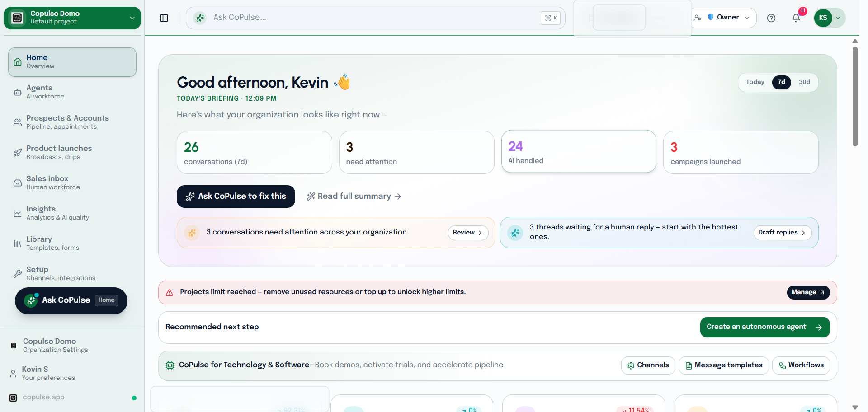Image resolution: width=868 pixels, height=412 pixels.
Task: Open Workflows shortcut button
Action: click(801, 365)
